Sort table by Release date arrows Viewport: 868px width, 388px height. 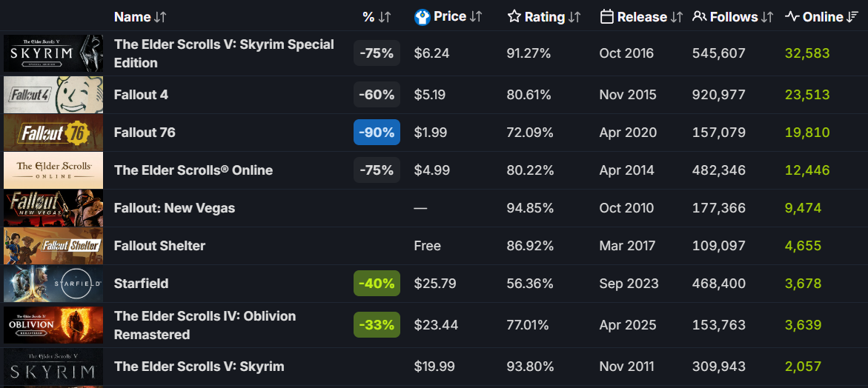point(677,17)
